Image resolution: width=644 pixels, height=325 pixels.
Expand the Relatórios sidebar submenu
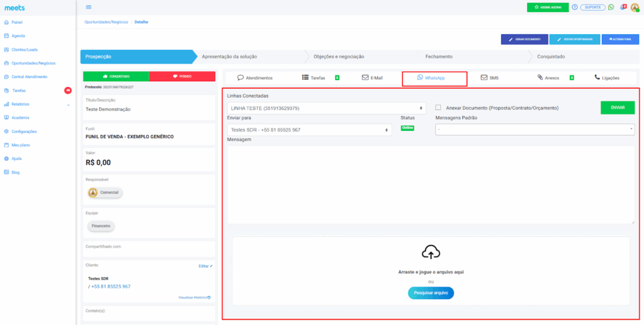(x=67, y=105)
